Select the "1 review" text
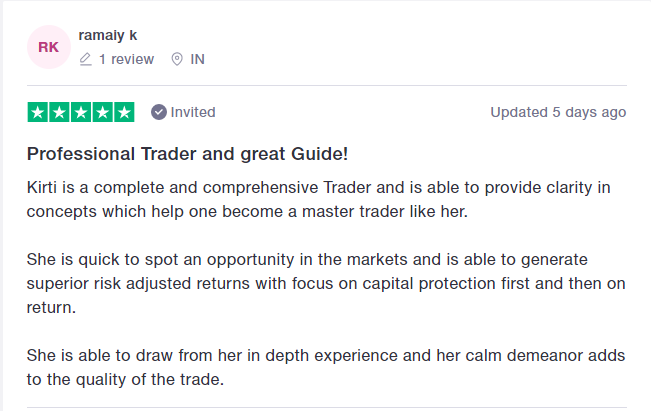The width and height of the screenshot is (651, 411). tap(126, 59)
